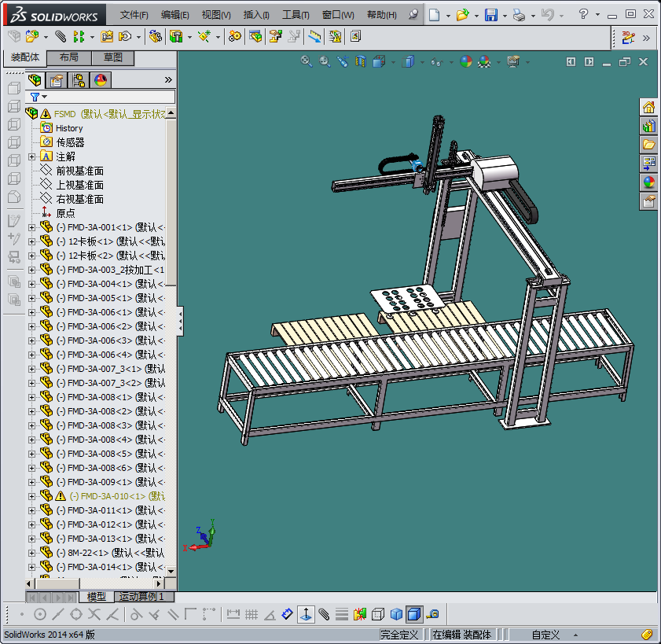Open the 工具(T) menu
Viewport: 661px width, 644px height.
[296, 15]
